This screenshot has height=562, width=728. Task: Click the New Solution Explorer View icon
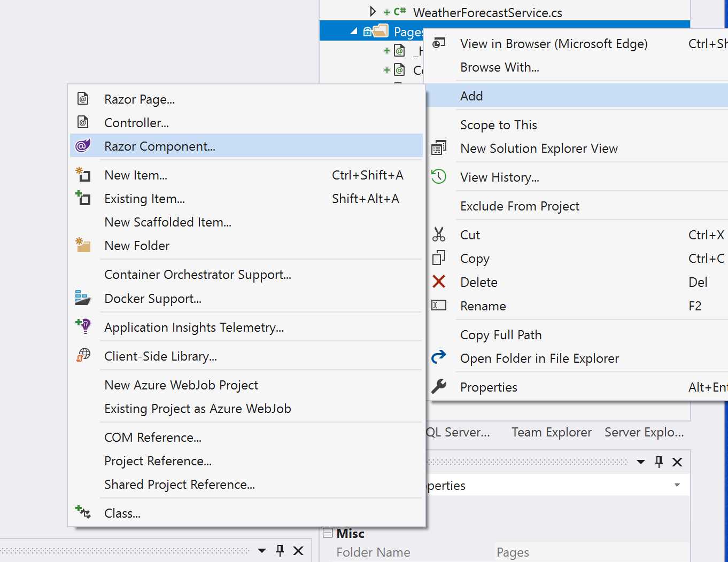pyautogui.click(x=439, y=148)
